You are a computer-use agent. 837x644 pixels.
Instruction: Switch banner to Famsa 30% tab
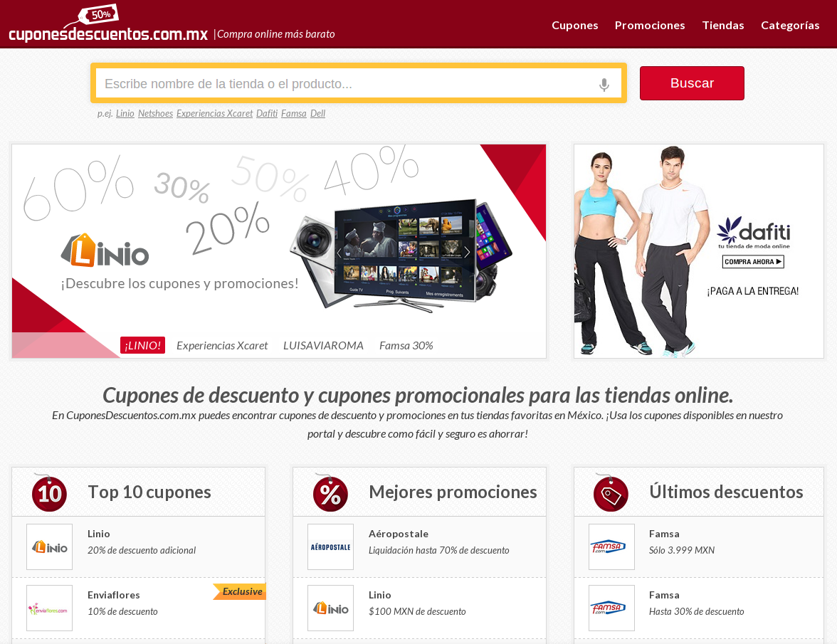pos(406,346)
